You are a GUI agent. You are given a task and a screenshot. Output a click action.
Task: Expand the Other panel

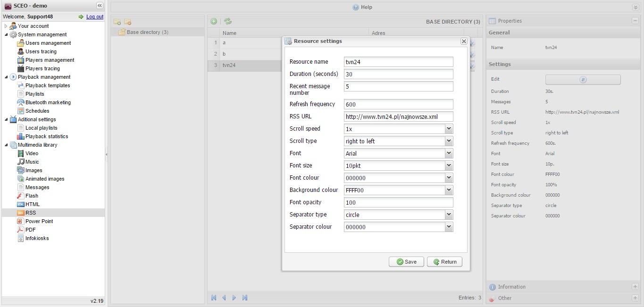635,298
